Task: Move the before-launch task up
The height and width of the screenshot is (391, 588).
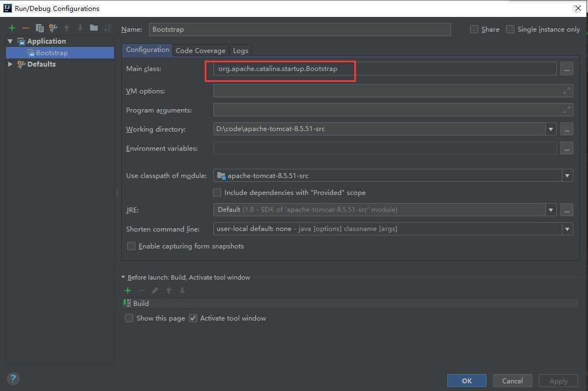Action: tap(169, 291)
